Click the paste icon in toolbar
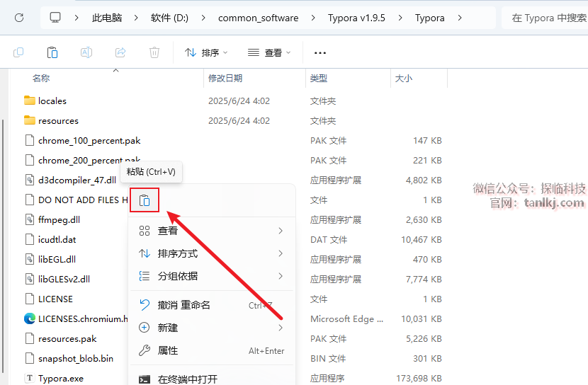588x385 pixels. (52, 52)
